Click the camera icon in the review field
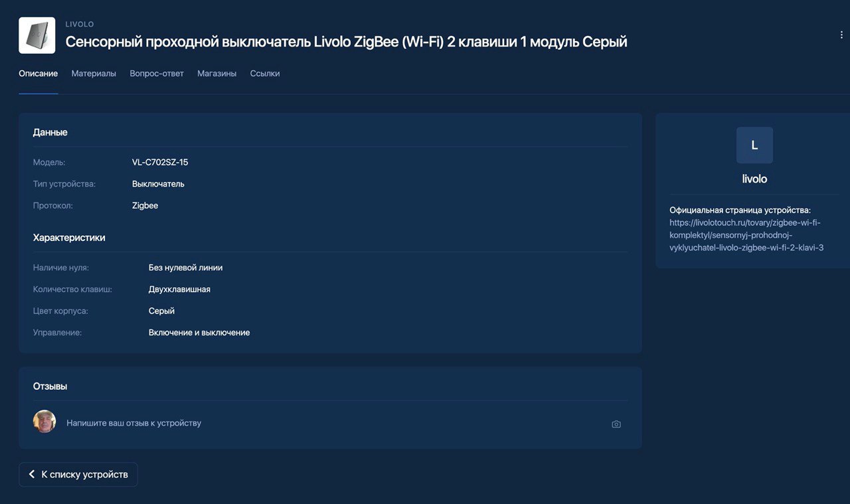Viewport: 850px width, 504px height. pyautogui.click(x=616, y=424)
